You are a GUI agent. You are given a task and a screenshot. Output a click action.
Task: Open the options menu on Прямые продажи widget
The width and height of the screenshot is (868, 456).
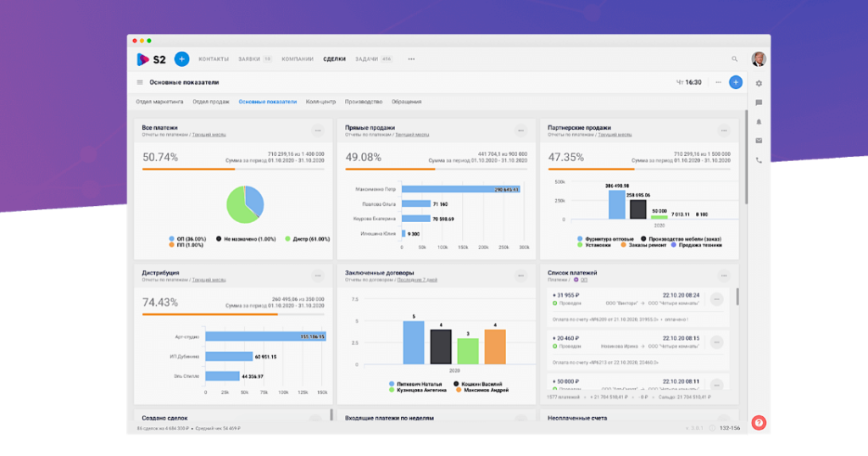click(x=521, y=131)
